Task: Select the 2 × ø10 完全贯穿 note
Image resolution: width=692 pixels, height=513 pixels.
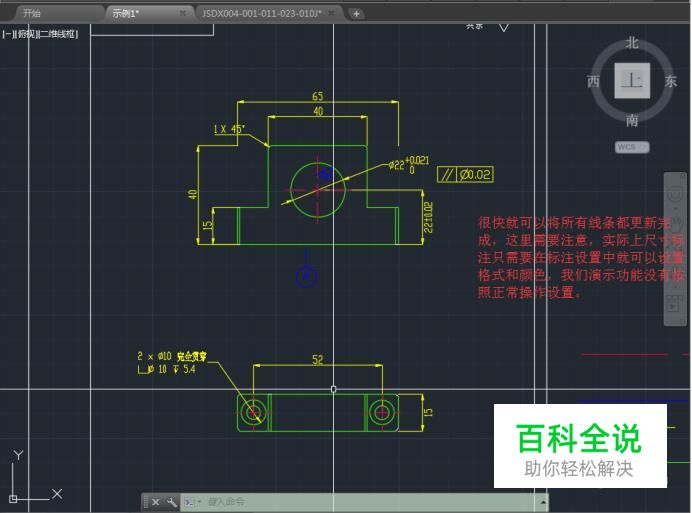Action: (172, 356)
